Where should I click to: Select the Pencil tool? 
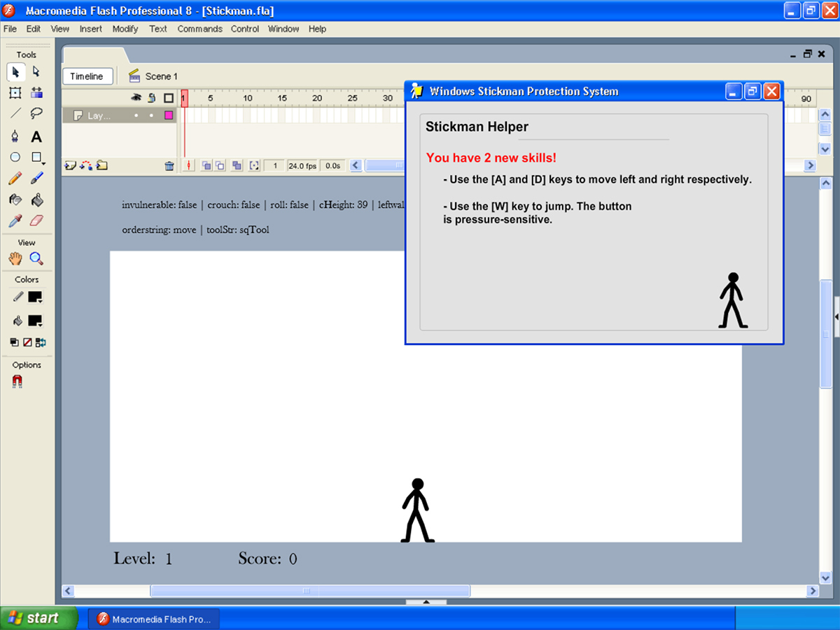[15, 178]
